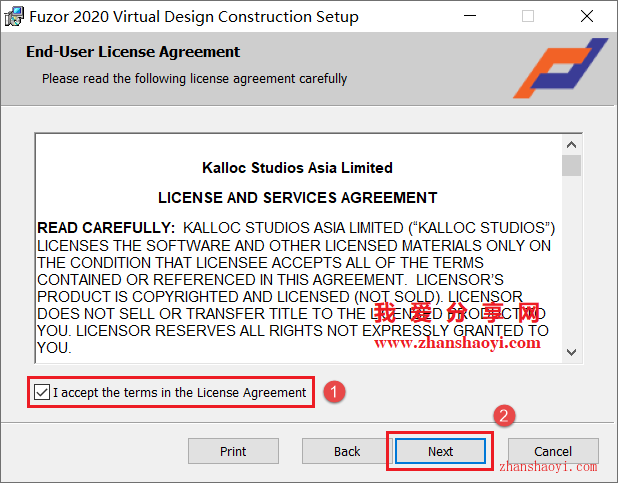The height and width of the screenshot is (483, 618).
Task: Click the maximize button in title bar
Action: 528,16
